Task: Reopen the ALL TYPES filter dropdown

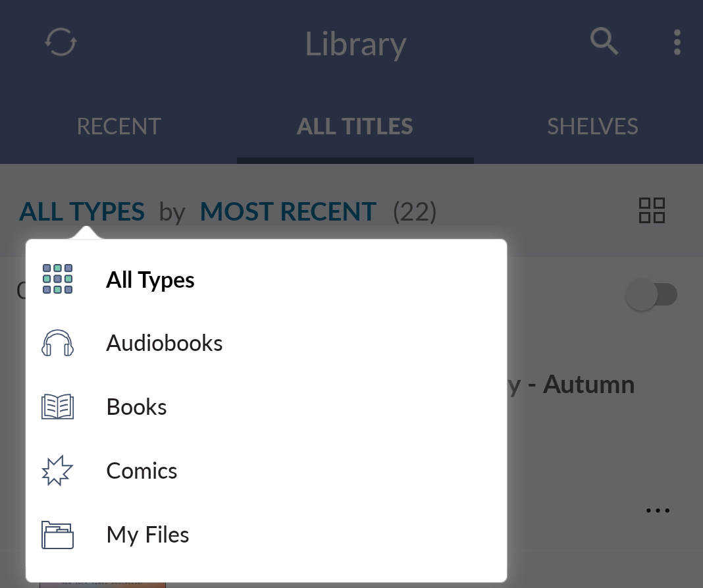Action: click(82, 211)
